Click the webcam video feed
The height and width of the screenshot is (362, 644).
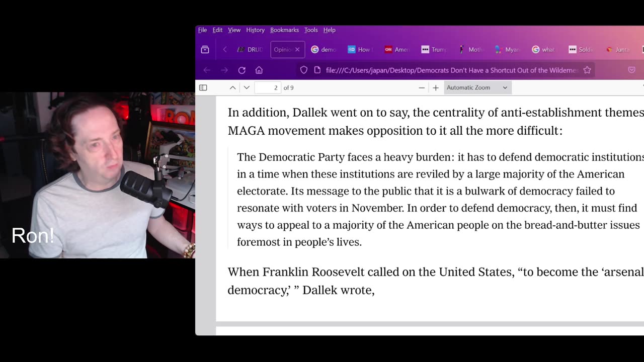[x=98, y=175]
